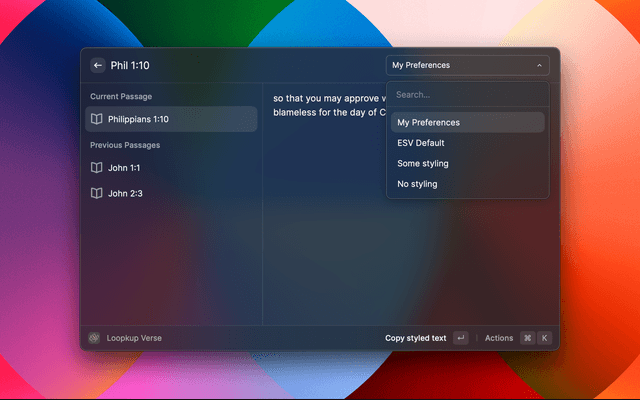The height and width of the screenshot is (400, 640).
Task: Click the K key badge in footer
Action: tap(545, 338)
